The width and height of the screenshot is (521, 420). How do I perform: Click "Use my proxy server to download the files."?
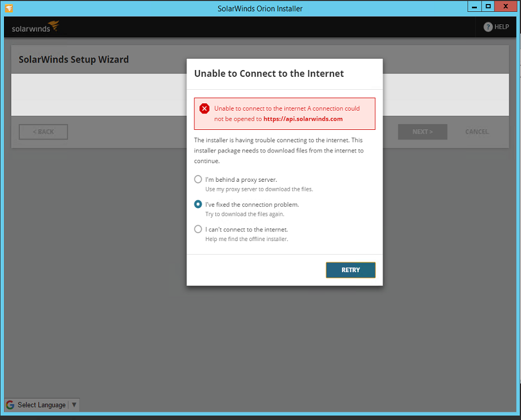259,189
